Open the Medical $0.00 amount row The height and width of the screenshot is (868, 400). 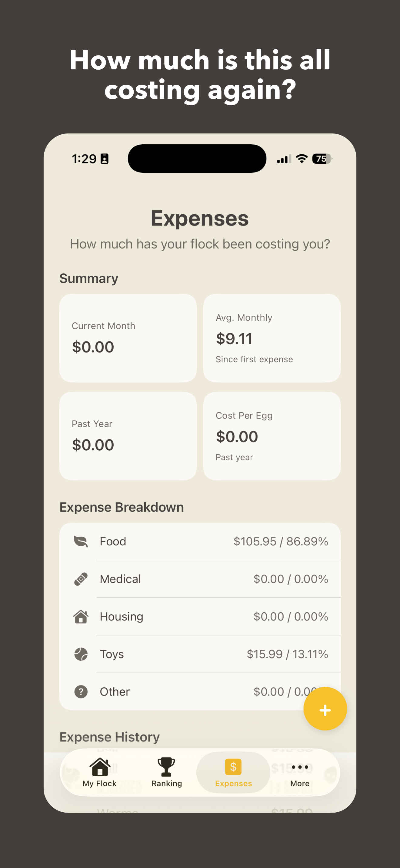pos(200,579)
